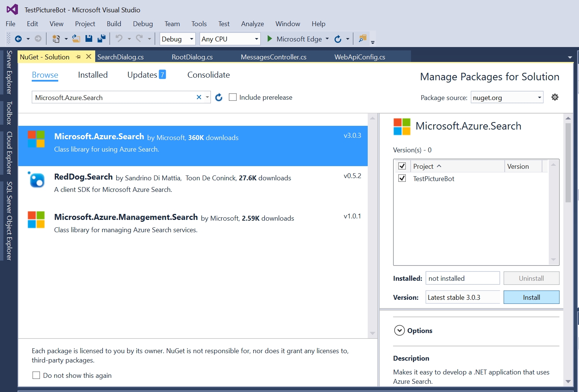579x392 pixels.
Task: Open the Navigate Backward history dropdown arrow
Action: pos(28,39)
